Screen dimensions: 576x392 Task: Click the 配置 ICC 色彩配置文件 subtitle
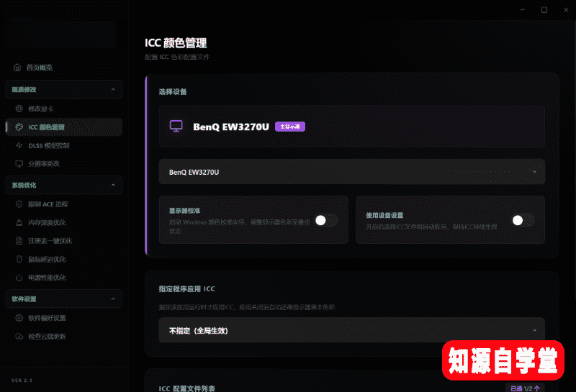pyautogui.click(x=177, y=57)
